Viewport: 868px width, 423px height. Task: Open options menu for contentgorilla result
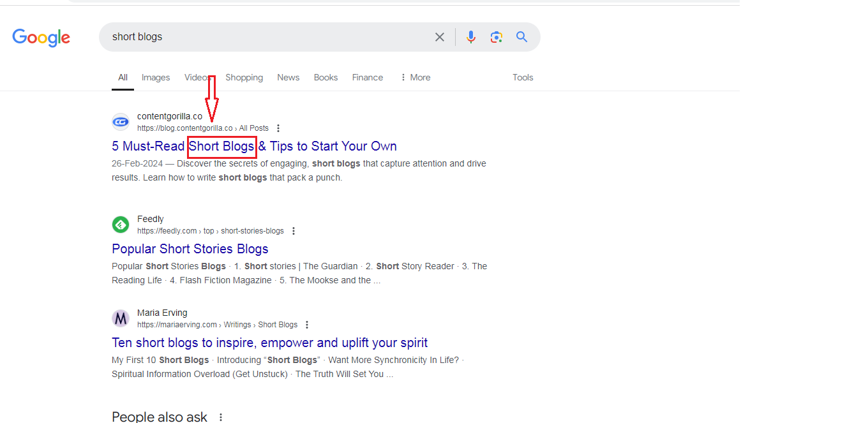tap(278, 128)
